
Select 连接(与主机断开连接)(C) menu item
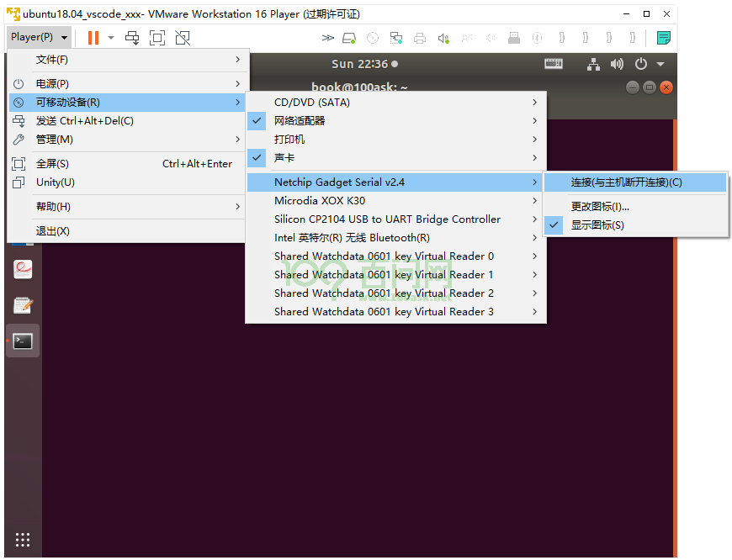click(635, 182)
